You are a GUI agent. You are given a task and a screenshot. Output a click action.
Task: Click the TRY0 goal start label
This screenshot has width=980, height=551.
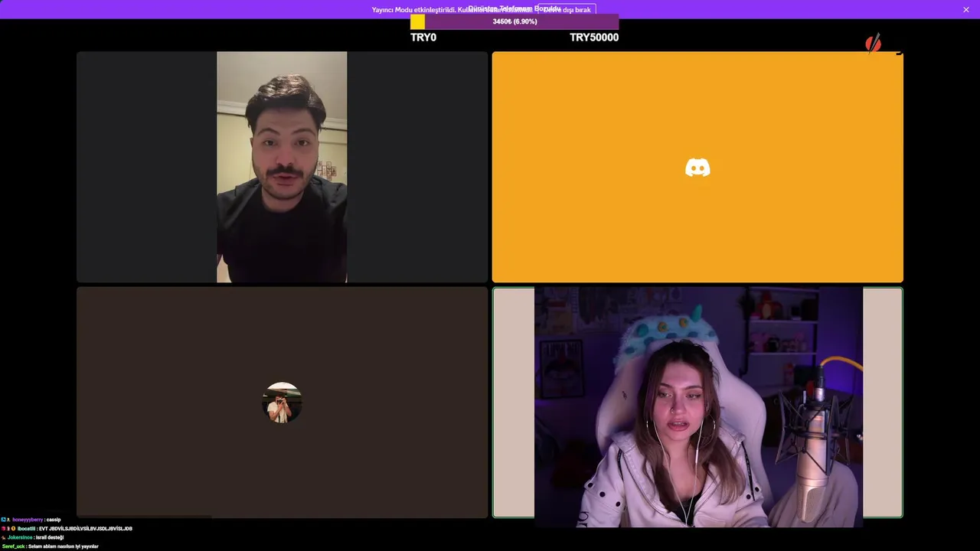(423, 37)
